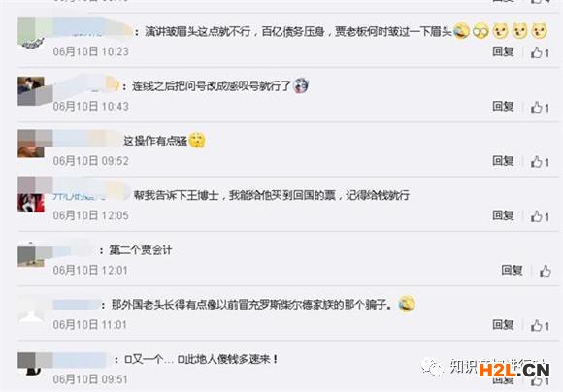
Task: Like the 10:23 comment with thumbs-up icon
Action: pyautogui.click(x=536, y=52)
